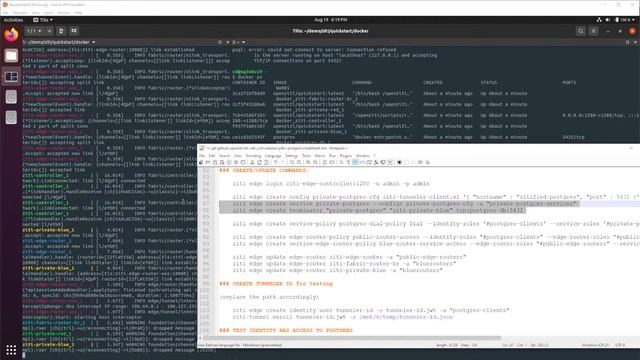Open the Language menu in Notepad++

tap(273, 156)
